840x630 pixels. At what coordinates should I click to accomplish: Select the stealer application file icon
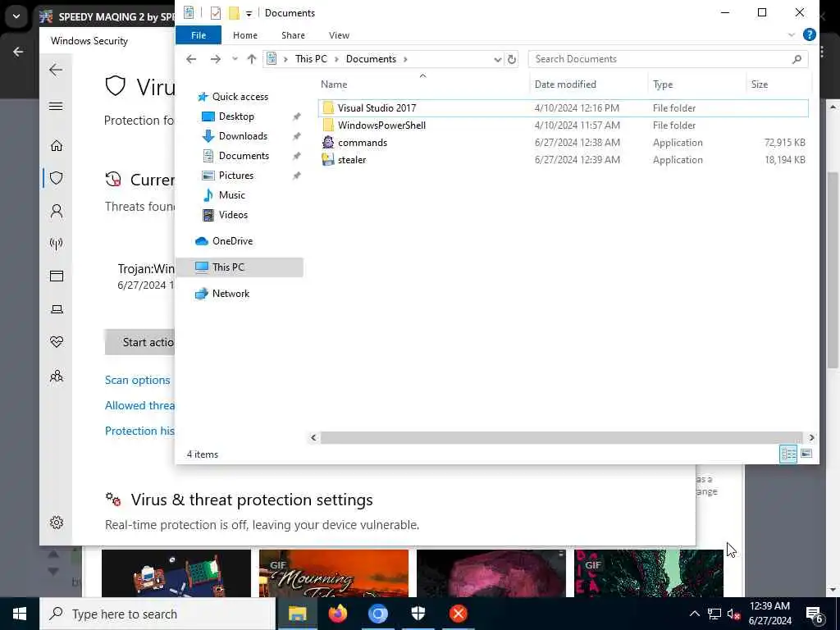click(328, 160)
